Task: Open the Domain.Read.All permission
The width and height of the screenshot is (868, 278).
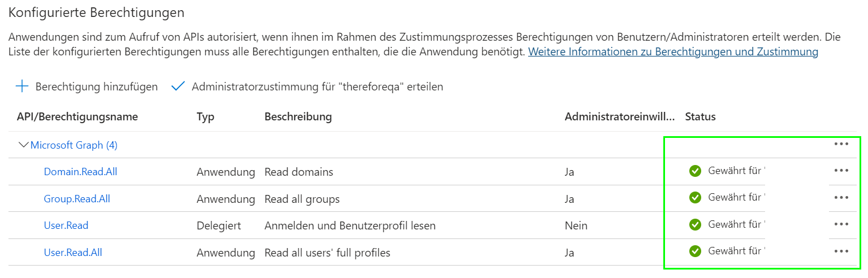Action: 80,172
